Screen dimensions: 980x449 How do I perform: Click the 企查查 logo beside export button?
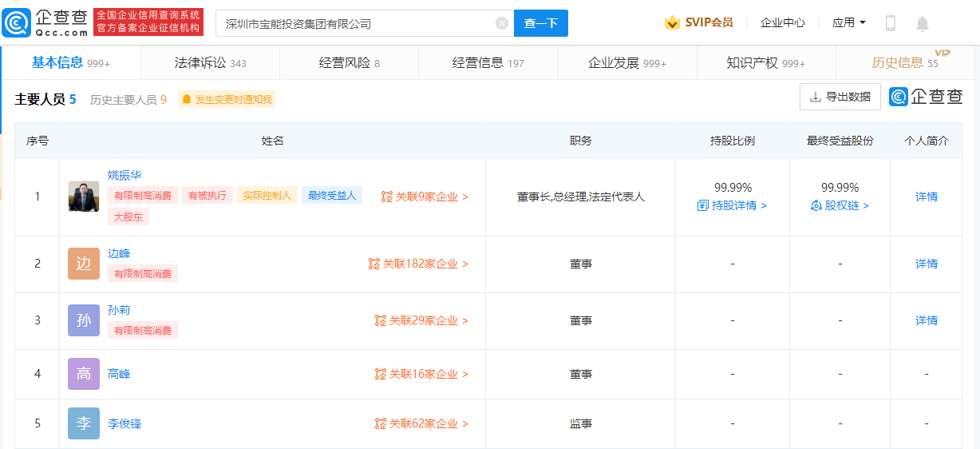pyautogui.click(x=926, y=97)
